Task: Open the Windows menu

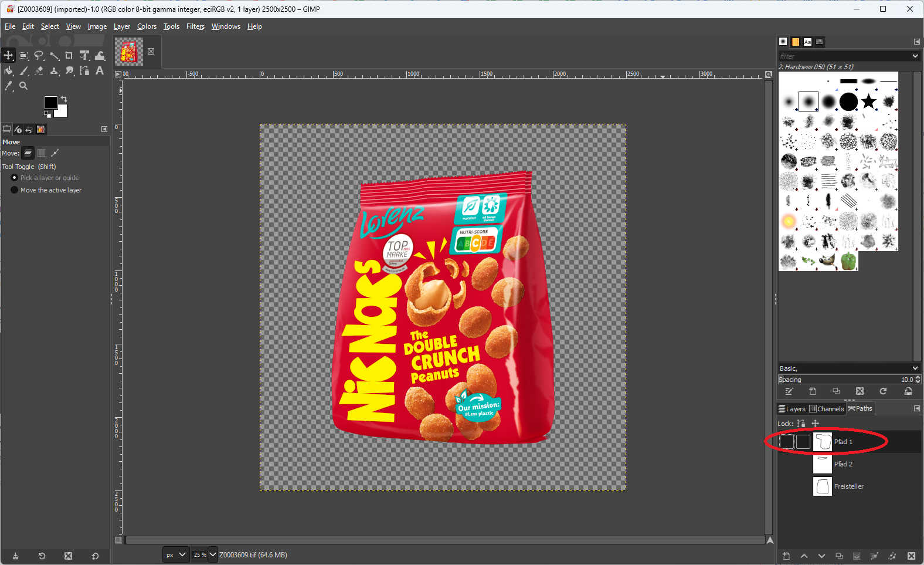Action: [x=226, y=26]
